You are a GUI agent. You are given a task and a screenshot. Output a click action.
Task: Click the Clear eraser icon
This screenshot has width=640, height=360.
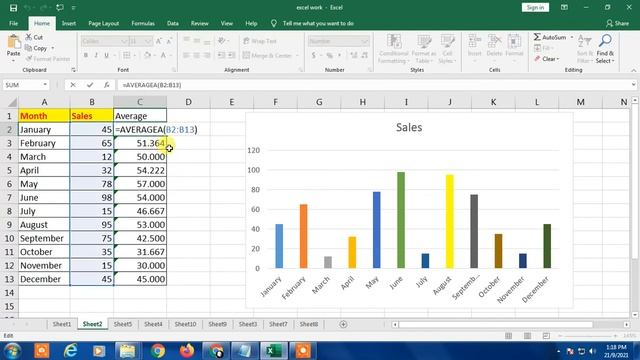537,59
